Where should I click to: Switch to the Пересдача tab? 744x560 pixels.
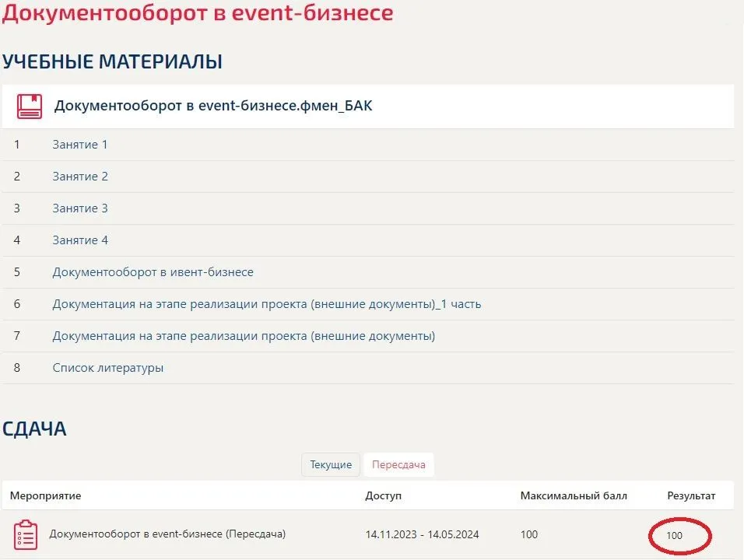(398, 465)
